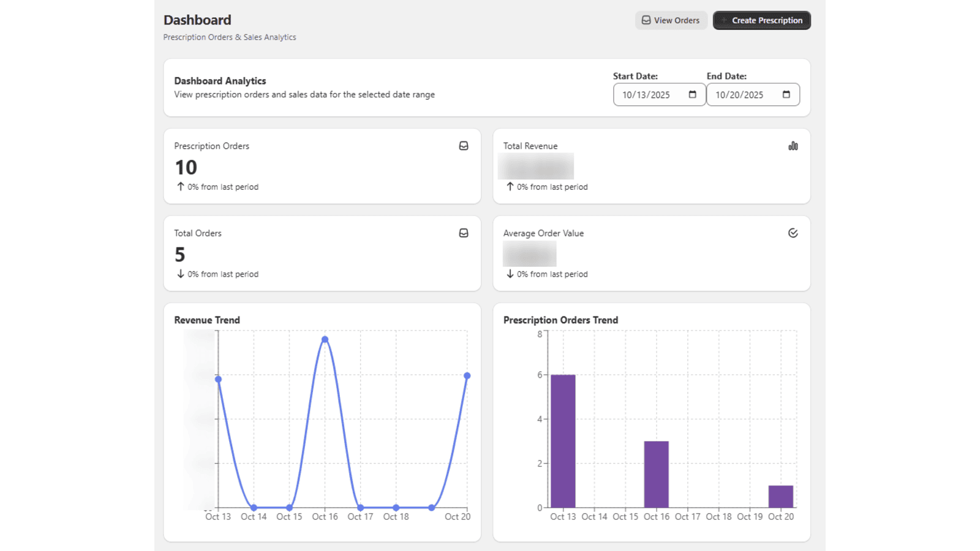The width and height of the screenshot is (980, 551).
Task: Click the up arrow under Prescription Orders count
Action: (181, 187)
